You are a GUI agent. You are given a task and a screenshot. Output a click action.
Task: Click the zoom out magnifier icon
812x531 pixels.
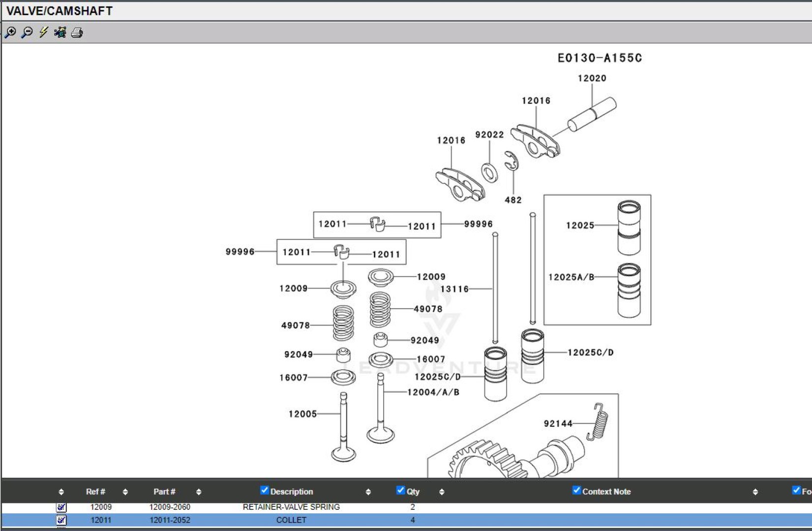pyautogui.click(x=27, y=32)
